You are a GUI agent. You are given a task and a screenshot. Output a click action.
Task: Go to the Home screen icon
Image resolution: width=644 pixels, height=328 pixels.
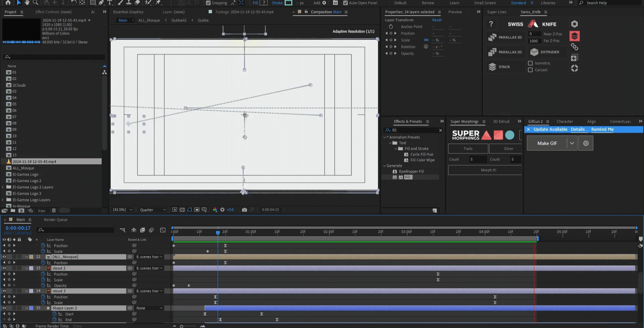[x=8, y=2]
